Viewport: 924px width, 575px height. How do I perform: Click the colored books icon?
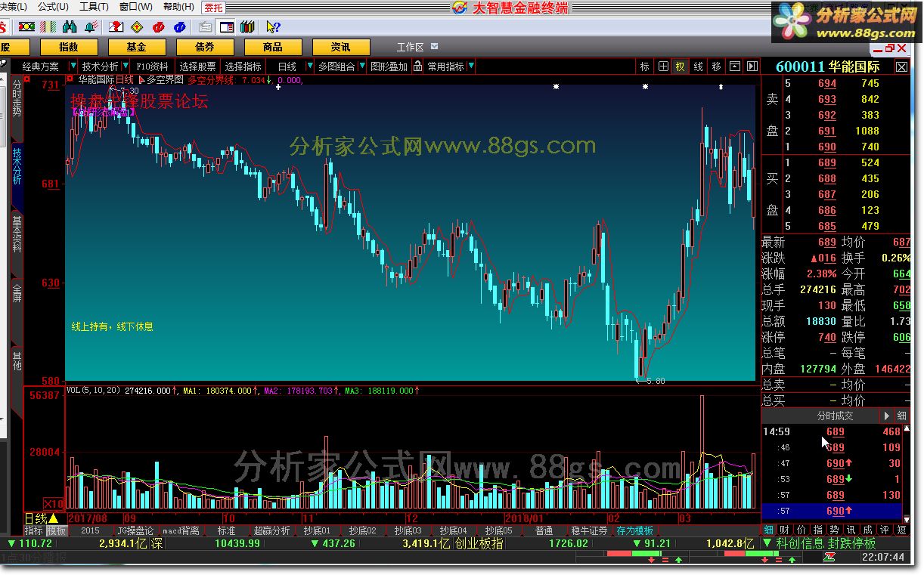pyautogui.click(x=247, y=27)
